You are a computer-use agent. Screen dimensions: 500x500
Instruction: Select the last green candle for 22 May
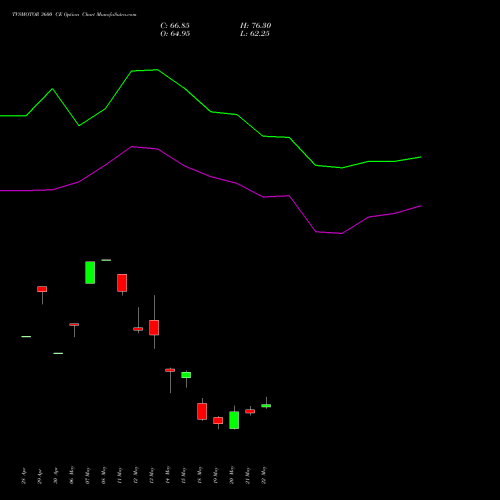[266, 406]
